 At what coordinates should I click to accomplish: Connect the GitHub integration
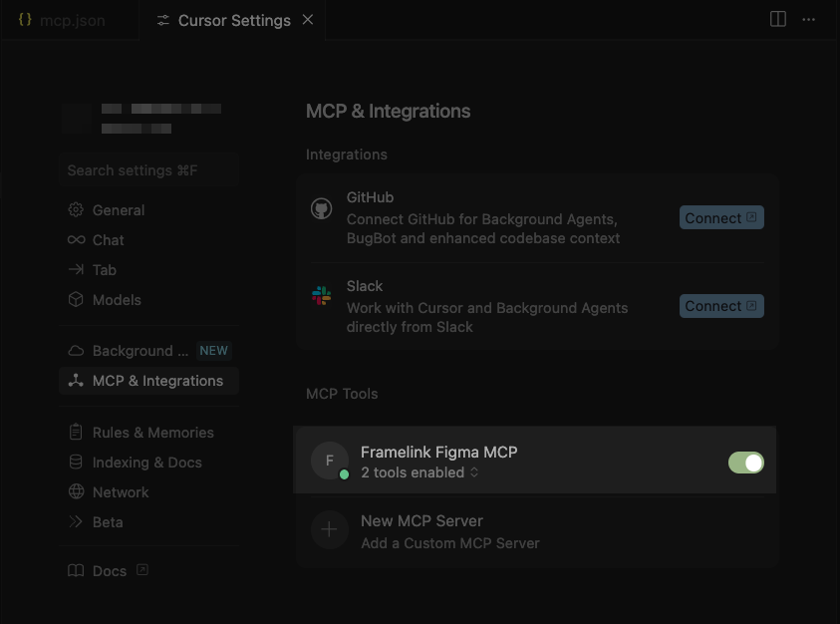tap(720, 218)
